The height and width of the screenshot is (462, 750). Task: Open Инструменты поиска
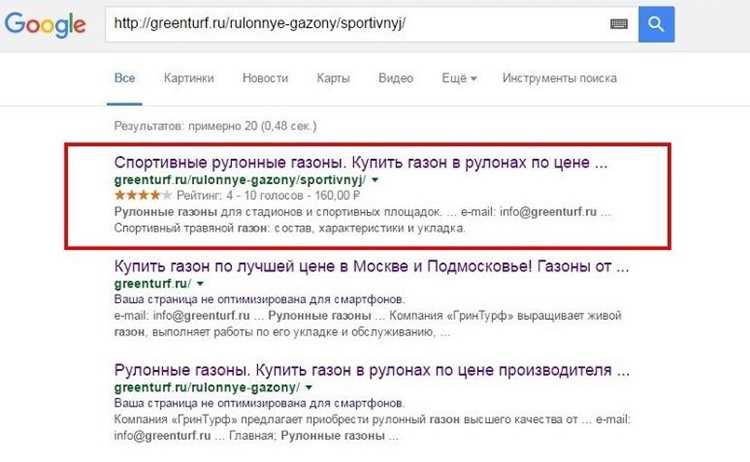tap(560, 78)
